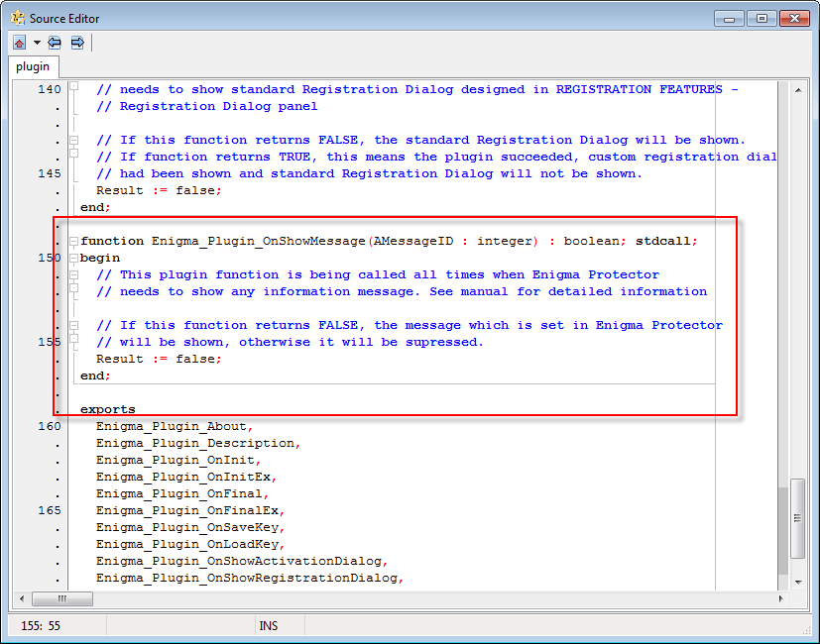Click the Enigma_Plugin_Description export line
This screenshot has width=820, height=644.
pyautogui.click(x=198, y=443)
